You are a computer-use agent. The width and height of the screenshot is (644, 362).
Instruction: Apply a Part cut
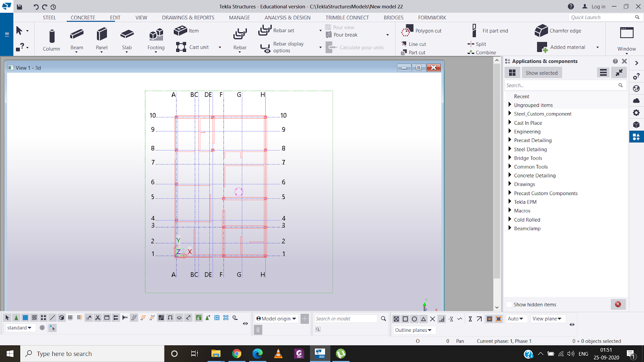[413, 52]
